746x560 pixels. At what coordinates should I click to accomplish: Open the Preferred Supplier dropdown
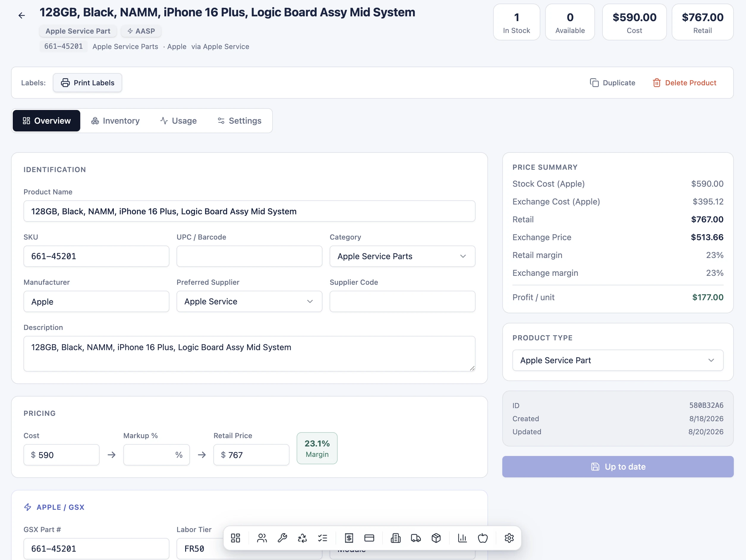pos(249,302)
